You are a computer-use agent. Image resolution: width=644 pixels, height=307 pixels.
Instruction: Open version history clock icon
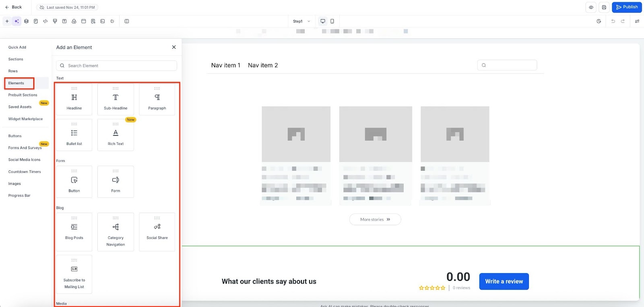[599, 21]
